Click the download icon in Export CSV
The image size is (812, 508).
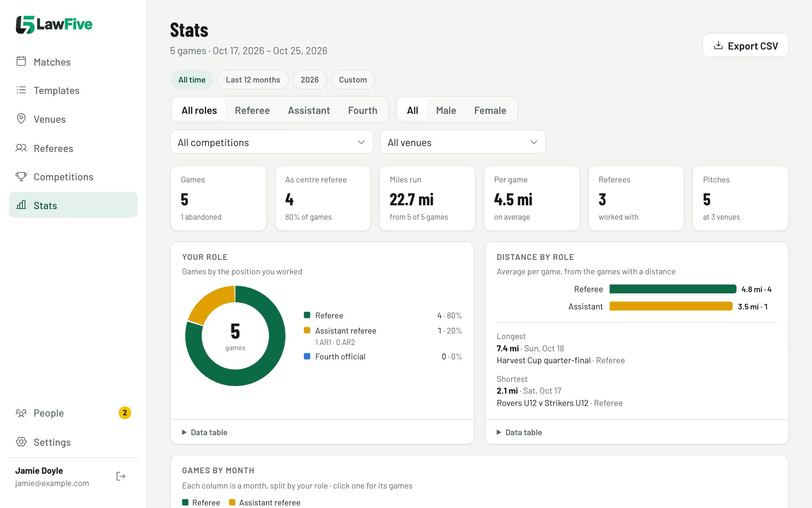(718, 45)
